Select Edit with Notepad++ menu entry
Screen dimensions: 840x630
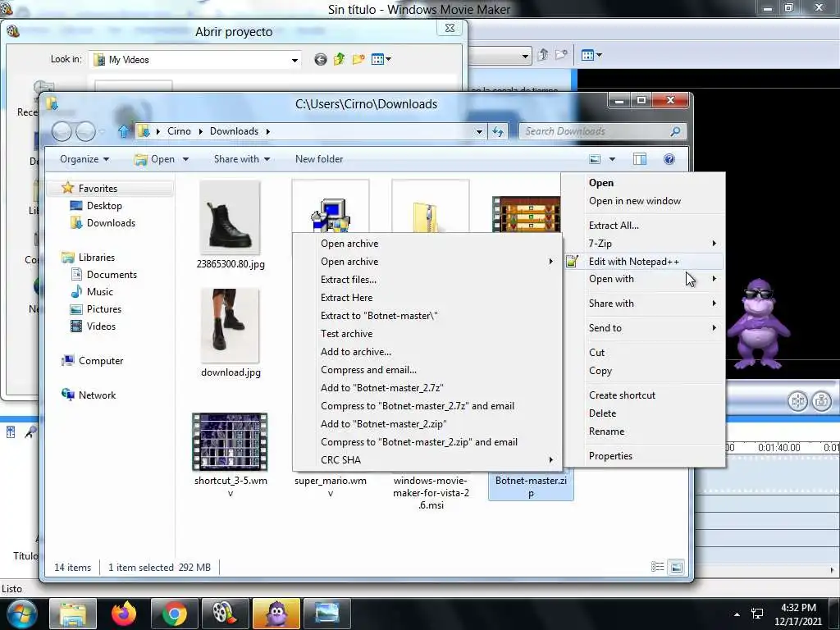click(x=644, y=262)
